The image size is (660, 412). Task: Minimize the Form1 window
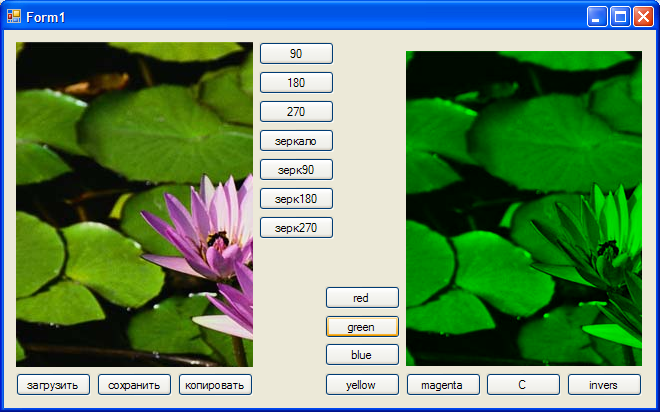tap(597, 17)
